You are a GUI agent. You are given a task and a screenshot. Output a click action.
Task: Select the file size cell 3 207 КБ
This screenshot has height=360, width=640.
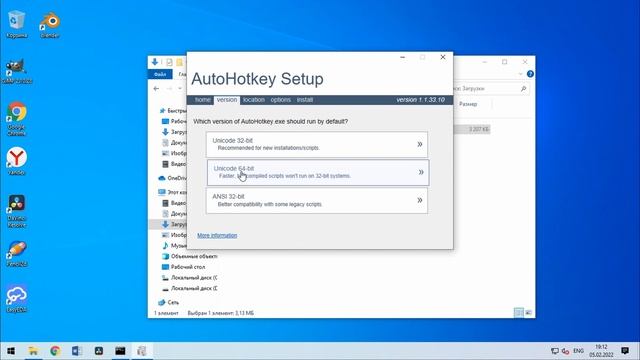click(478, 129)
